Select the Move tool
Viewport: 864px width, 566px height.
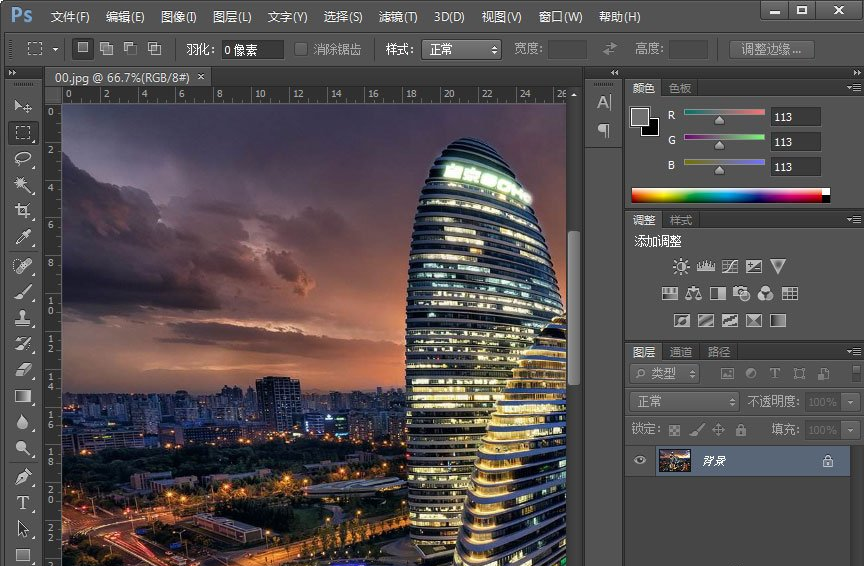[23, 106]
